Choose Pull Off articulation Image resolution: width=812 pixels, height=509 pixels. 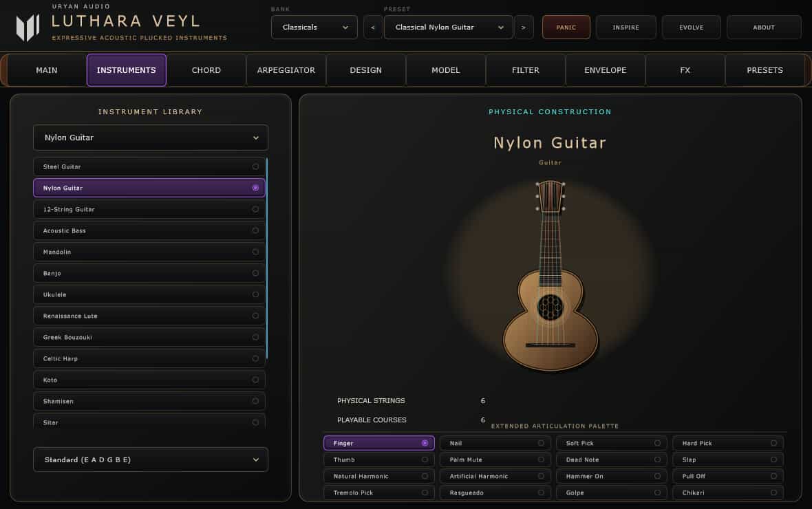pyautogui.click(x=728, y=477)
